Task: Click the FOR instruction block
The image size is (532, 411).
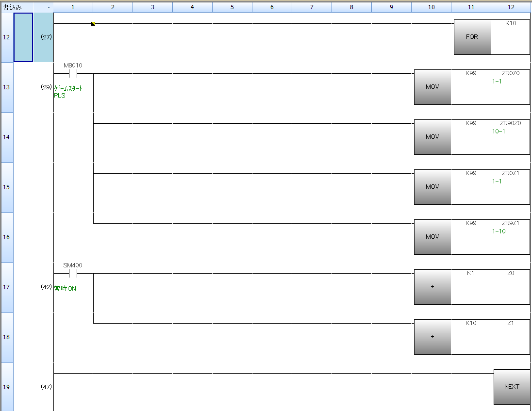Action: click(x=472, y=37)
